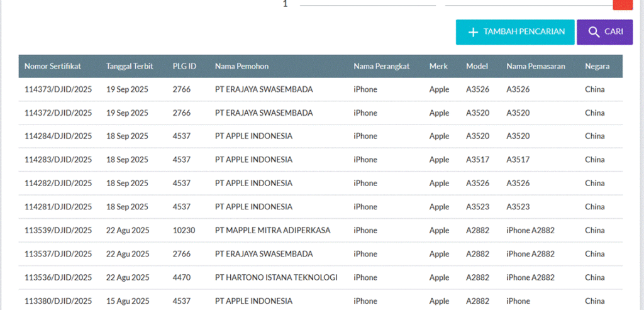Click the Tanggal Terbit column header
Viewport: 644px width, 310px height.
[x=130, y=66]
